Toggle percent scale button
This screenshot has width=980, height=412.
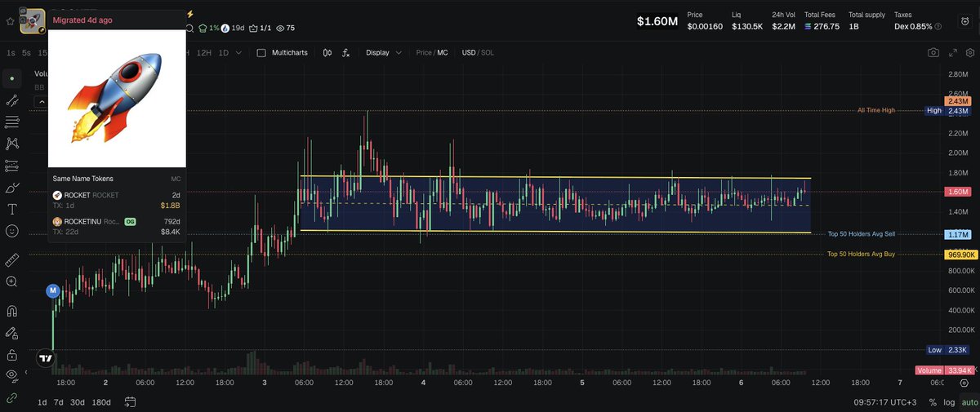[x=933, y=402]
